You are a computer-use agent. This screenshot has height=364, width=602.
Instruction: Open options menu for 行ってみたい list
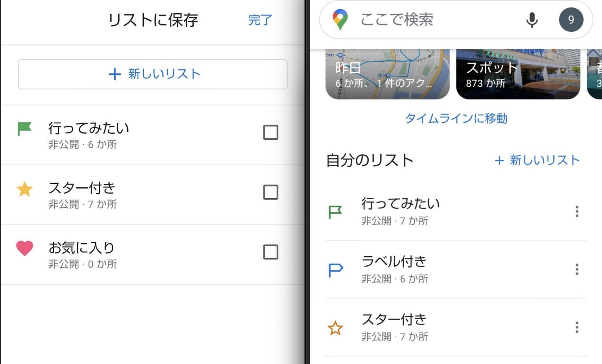point(577,212)
